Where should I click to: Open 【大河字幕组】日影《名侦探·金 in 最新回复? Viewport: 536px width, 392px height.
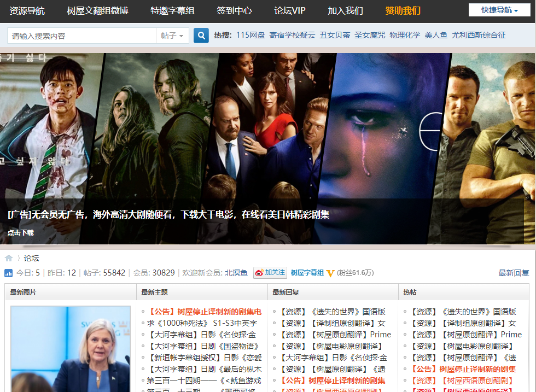[x=333, y=358]
